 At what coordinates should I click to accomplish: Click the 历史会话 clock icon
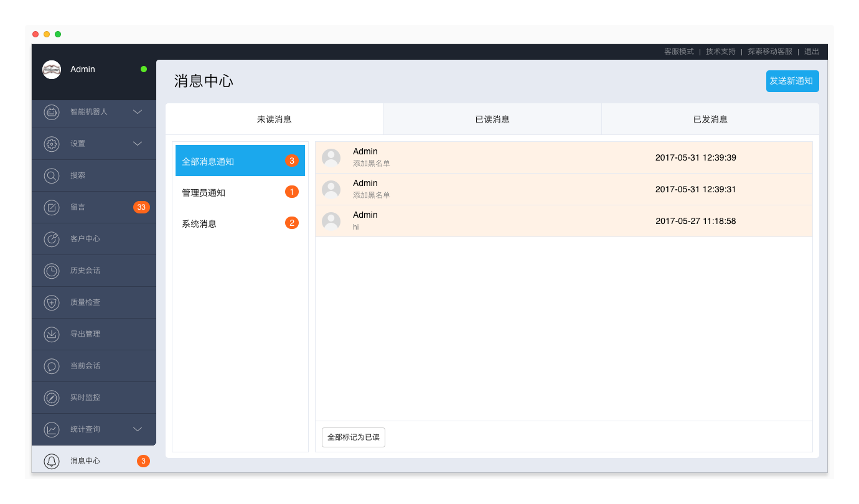tap(52, 271)
